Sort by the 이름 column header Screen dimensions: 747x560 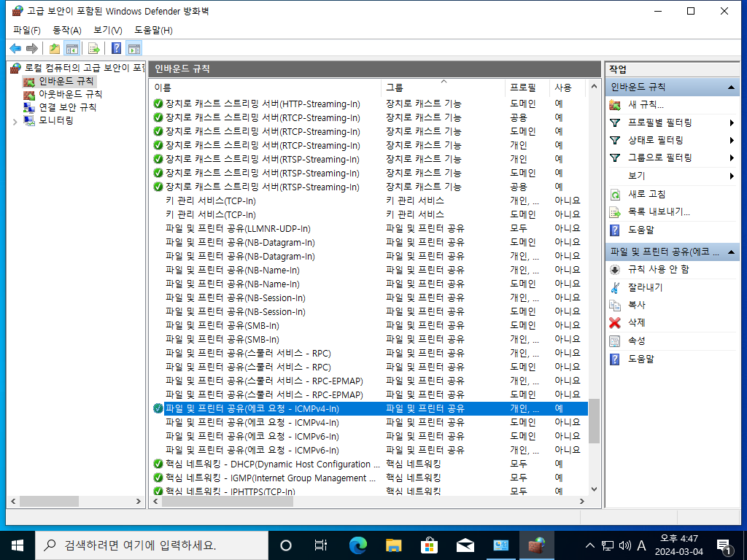265,87
